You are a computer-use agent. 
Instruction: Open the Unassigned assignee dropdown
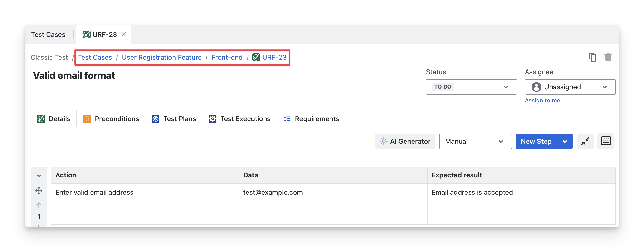coord(570,87)
